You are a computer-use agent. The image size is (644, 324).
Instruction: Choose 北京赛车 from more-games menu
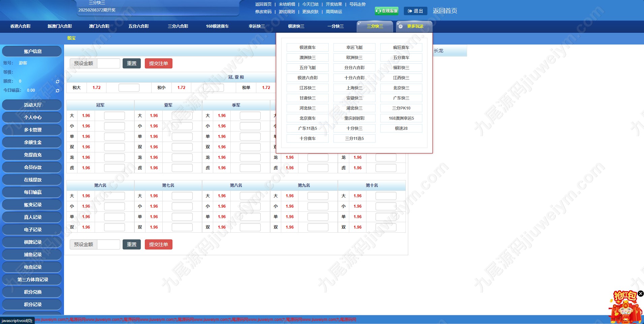tap(308, 118)
